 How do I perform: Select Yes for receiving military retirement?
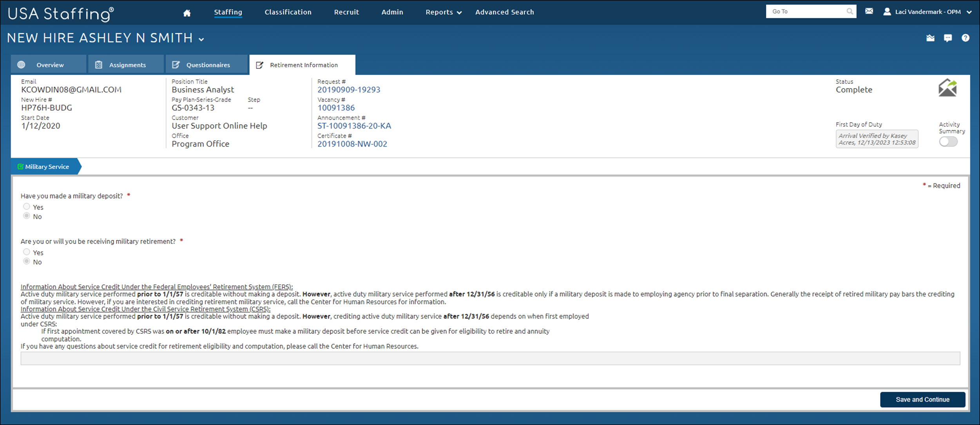pyautogui.click(x=27, y=252)
